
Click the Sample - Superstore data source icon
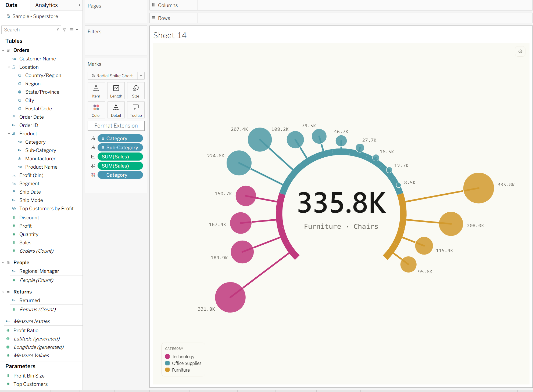tap(8, 16)
